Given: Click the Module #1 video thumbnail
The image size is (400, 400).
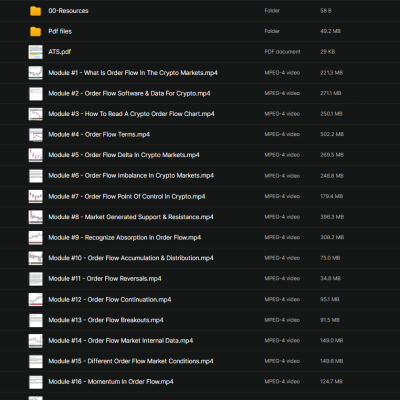Looking at the screenshot, I should pyautogui.click(x=35, y=73).
